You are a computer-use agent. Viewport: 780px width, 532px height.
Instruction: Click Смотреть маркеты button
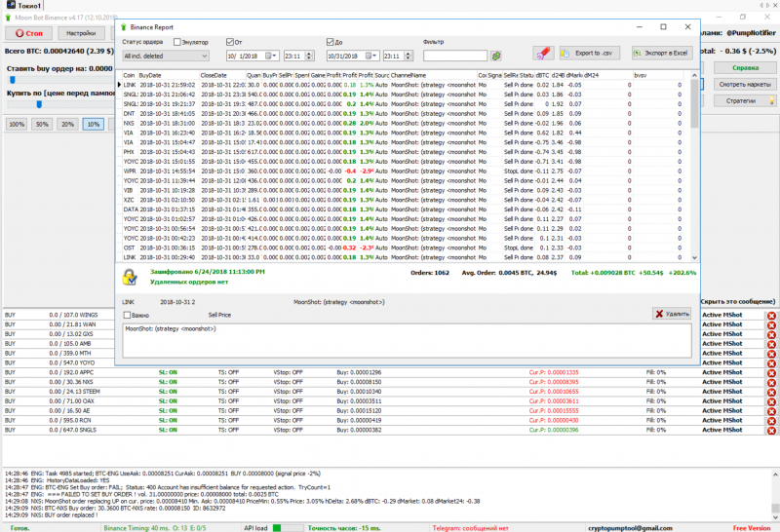click(745, 85)
